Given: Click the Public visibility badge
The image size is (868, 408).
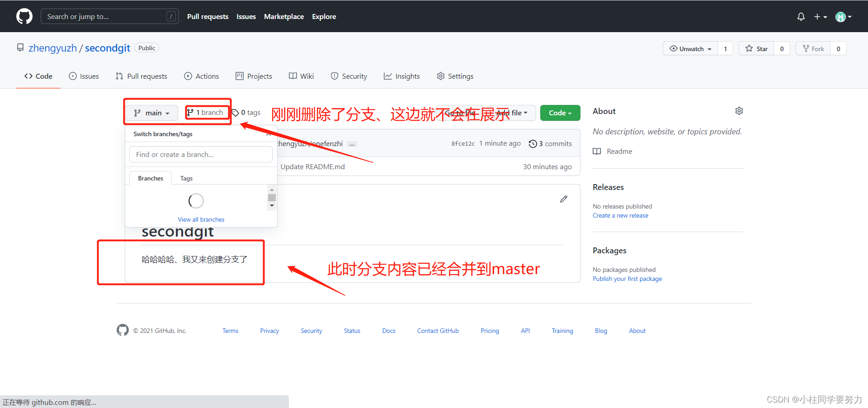Looking at the screenshot, I should click(146, 48).
